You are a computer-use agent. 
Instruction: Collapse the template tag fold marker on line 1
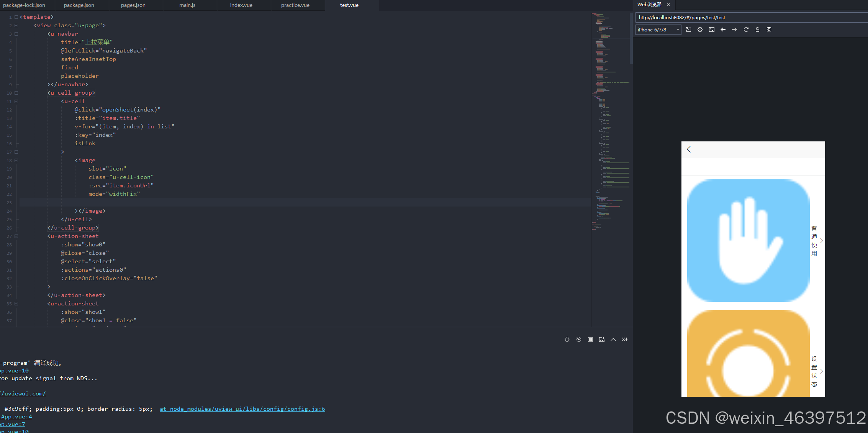[x=16, y=17]
